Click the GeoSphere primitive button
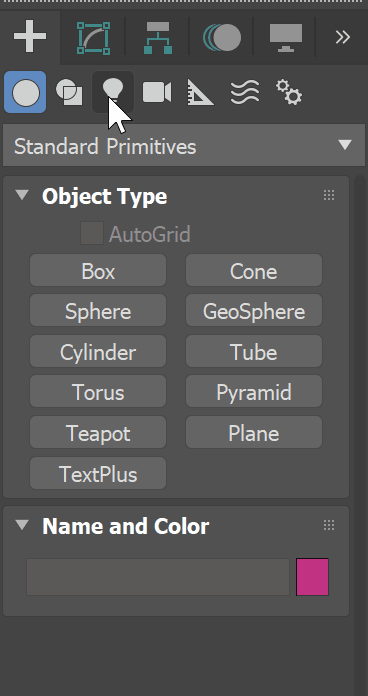 click(x=254, y=311)
